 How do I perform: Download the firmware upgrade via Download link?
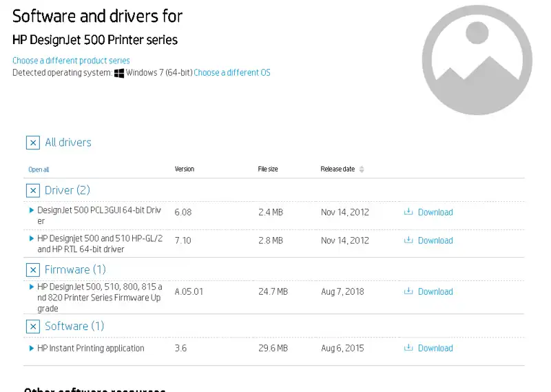[x=435, y=291]
